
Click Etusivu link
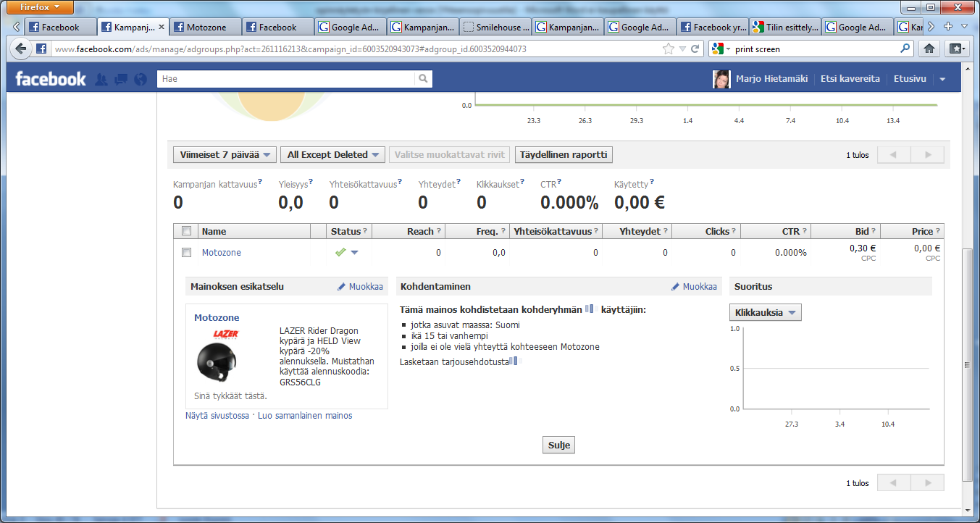910,79
